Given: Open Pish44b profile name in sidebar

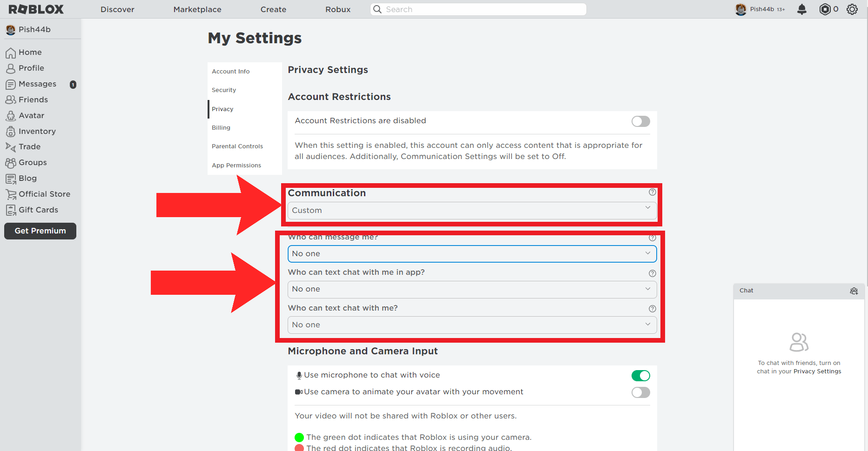Looking at the screenshot, I should pos(34,30).
